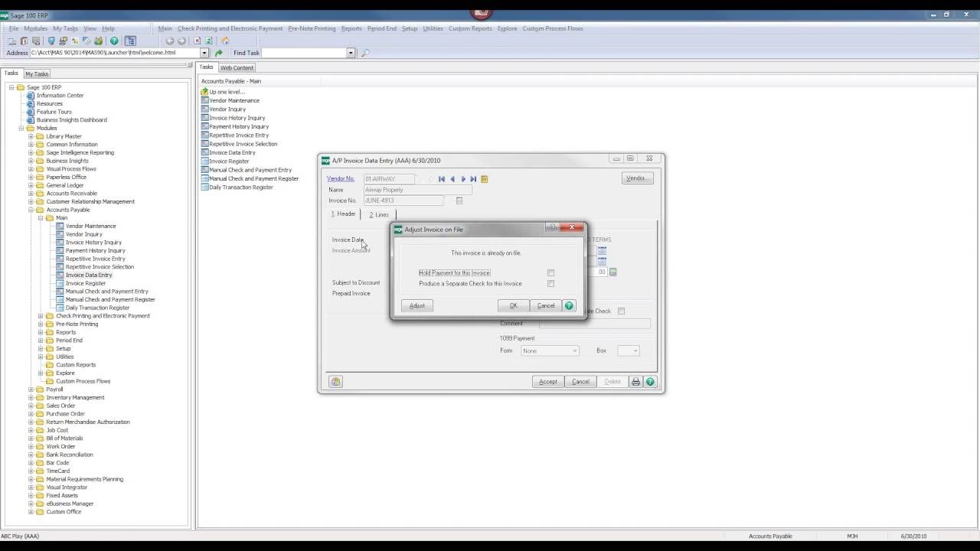
Task: Click the Forward navigation arrow in toolbar
Action: (x=181, y=41)
